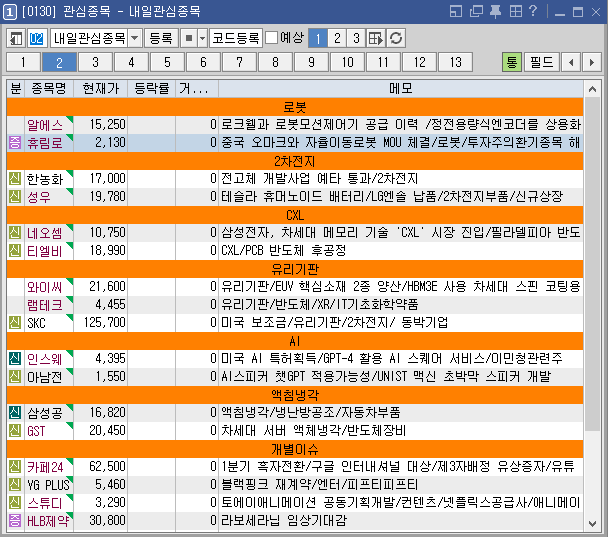
Task: Click the dark 신 badge in the 인스웨 row
Action: (x=15, y=358)
